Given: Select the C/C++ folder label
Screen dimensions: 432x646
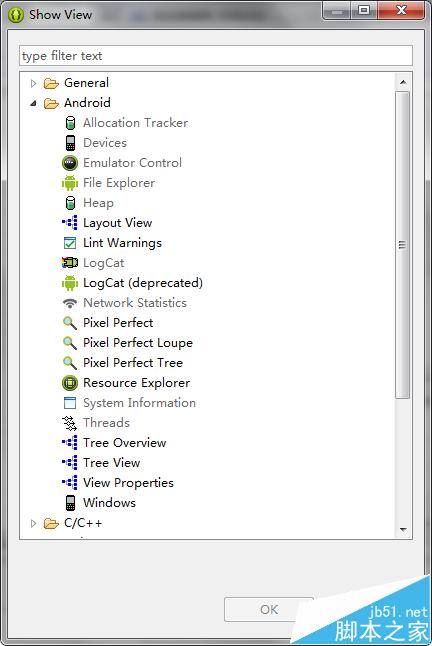Looking at the screenshot, I should click(x=83, y=523).
